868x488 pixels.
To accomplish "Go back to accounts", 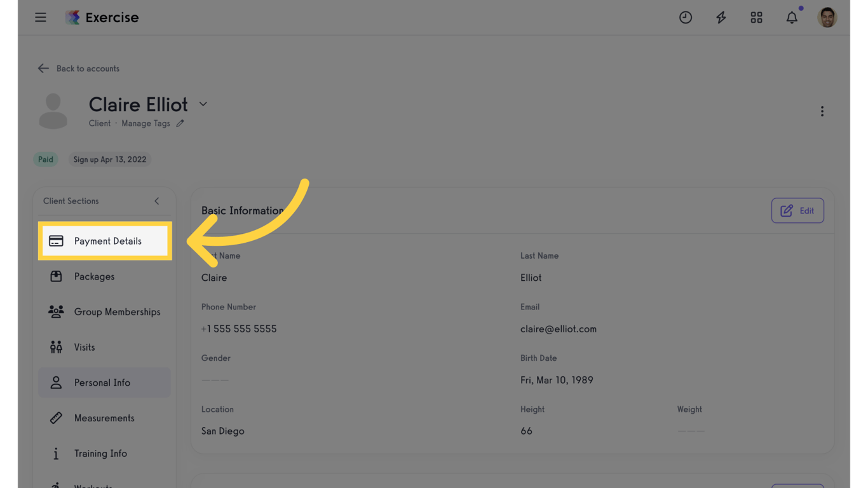I will point(78,68).
